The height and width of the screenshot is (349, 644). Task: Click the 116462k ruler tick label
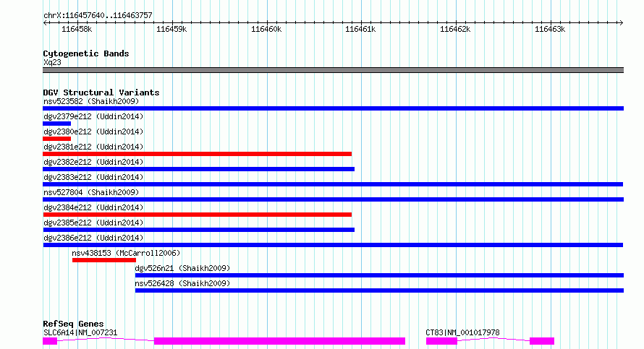point(455,29)
